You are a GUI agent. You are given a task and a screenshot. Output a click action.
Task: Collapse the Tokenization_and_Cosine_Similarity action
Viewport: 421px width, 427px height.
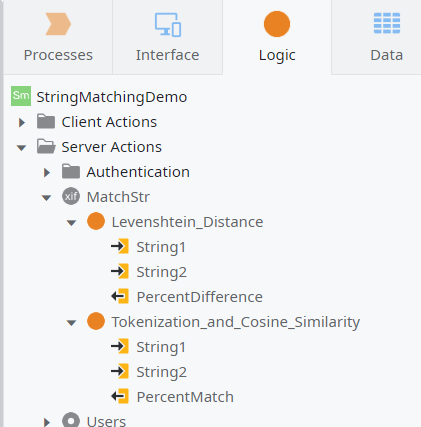pos(71,323)
